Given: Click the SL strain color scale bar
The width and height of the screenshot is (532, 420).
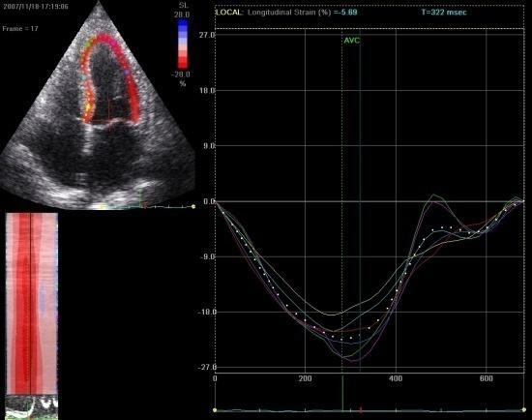Looking at the screenshot, I should click(x=183, y=45).
